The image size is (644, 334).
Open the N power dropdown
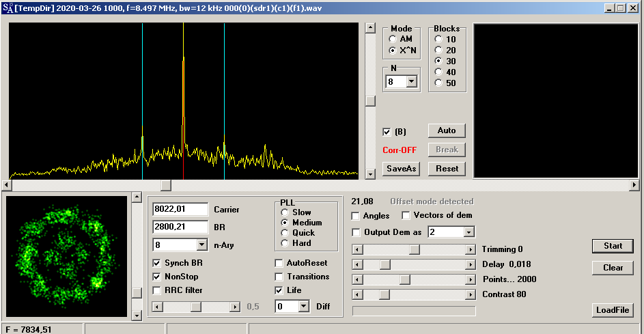(411, 82)
